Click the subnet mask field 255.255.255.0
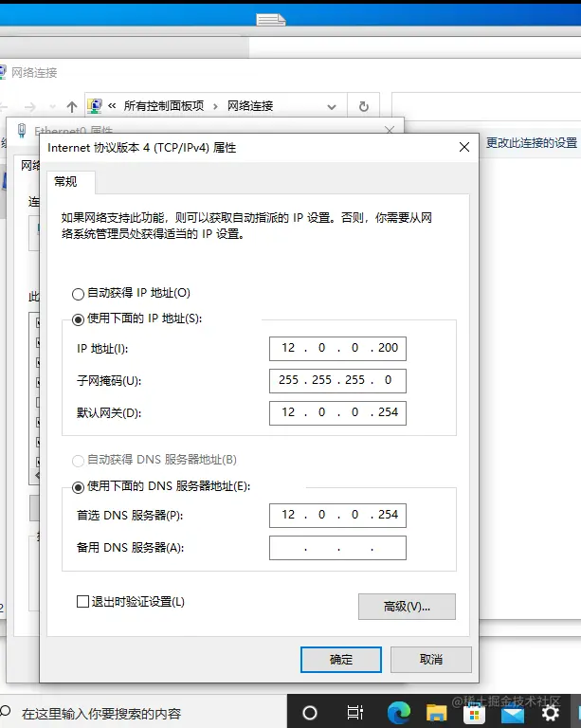The width and height of the screenshot is (581, 728). [337, 380]
